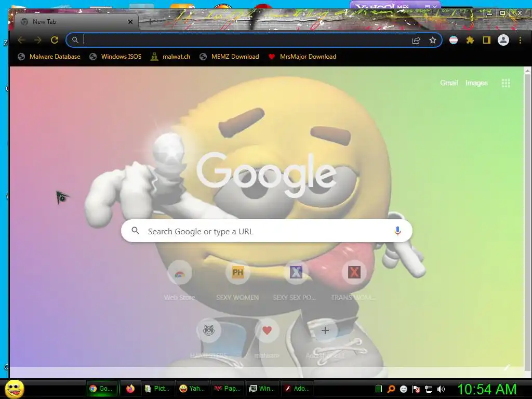Viewport: 532px width, 399px height.
Task: Open the Images link
Action: click(476, 83)
